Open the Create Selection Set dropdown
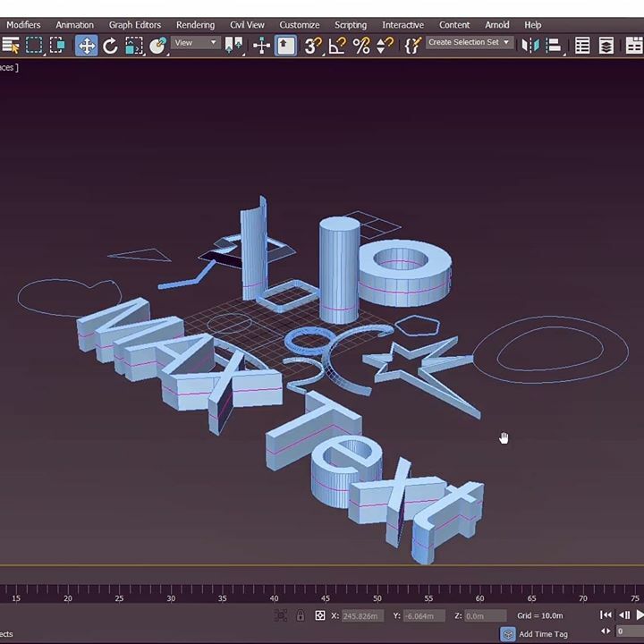 click(469, 42)
